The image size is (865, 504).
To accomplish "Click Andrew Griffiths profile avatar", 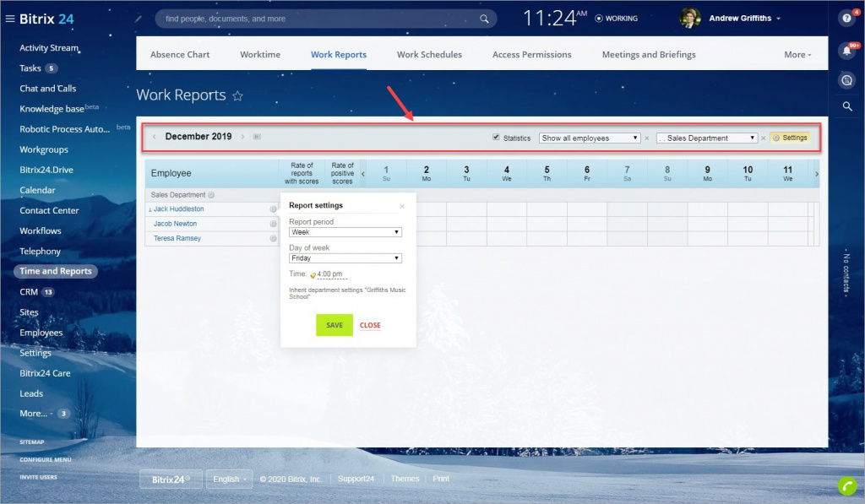I will 690,19.
